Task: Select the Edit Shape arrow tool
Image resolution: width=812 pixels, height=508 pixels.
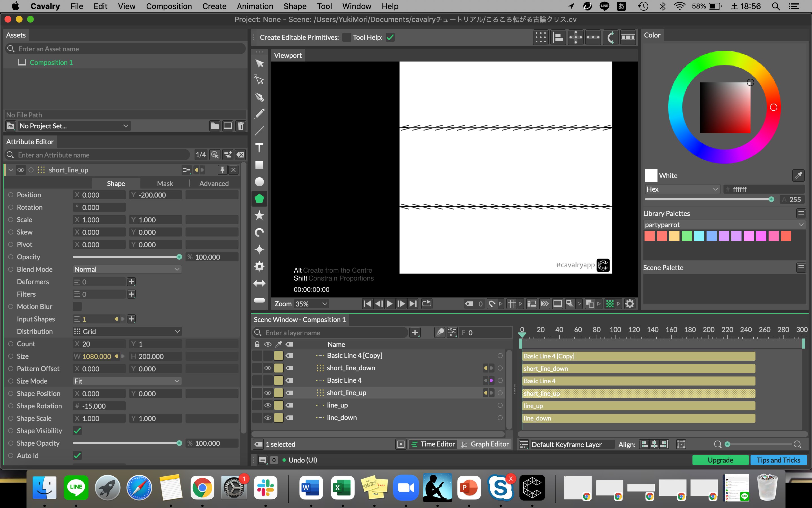Action: pos(259,80)
